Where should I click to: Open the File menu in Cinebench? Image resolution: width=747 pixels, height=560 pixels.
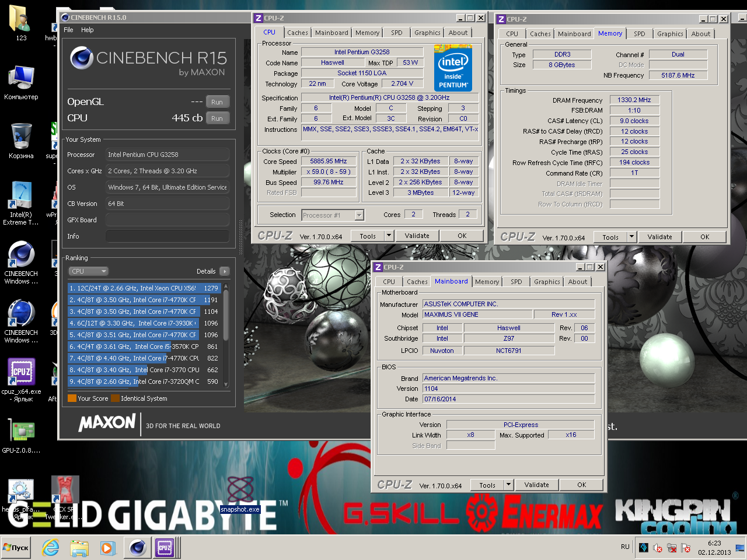tap(68, 30)
